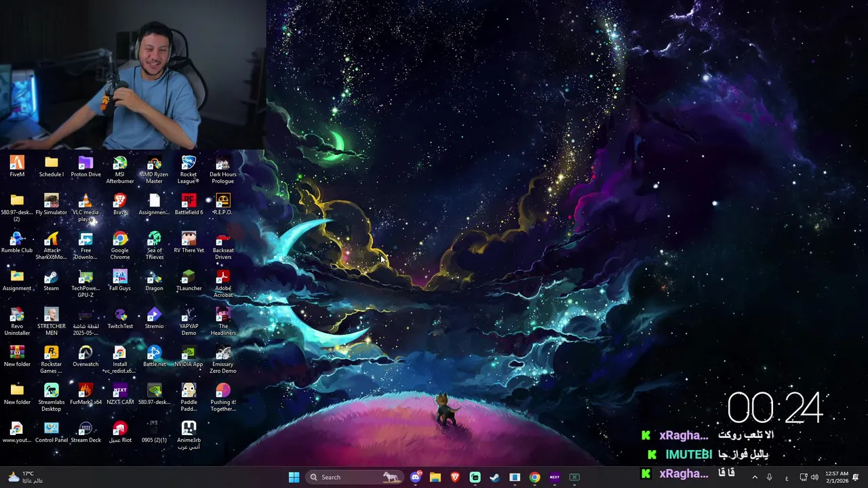Viewport: 868px width, 488px height.
Task: Open Brave browser from the taskbar
Action: coord(455,477)
